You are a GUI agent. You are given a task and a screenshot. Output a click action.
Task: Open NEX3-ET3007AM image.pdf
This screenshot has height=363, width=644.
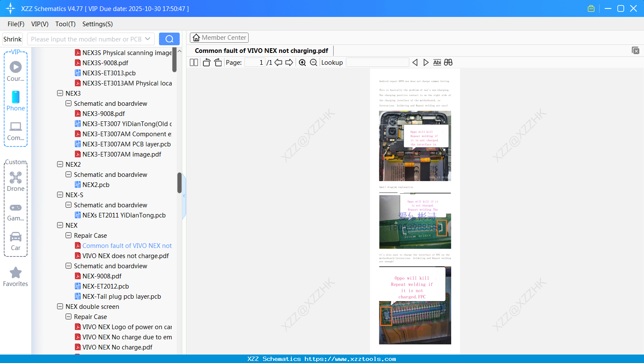pos(122,154)
